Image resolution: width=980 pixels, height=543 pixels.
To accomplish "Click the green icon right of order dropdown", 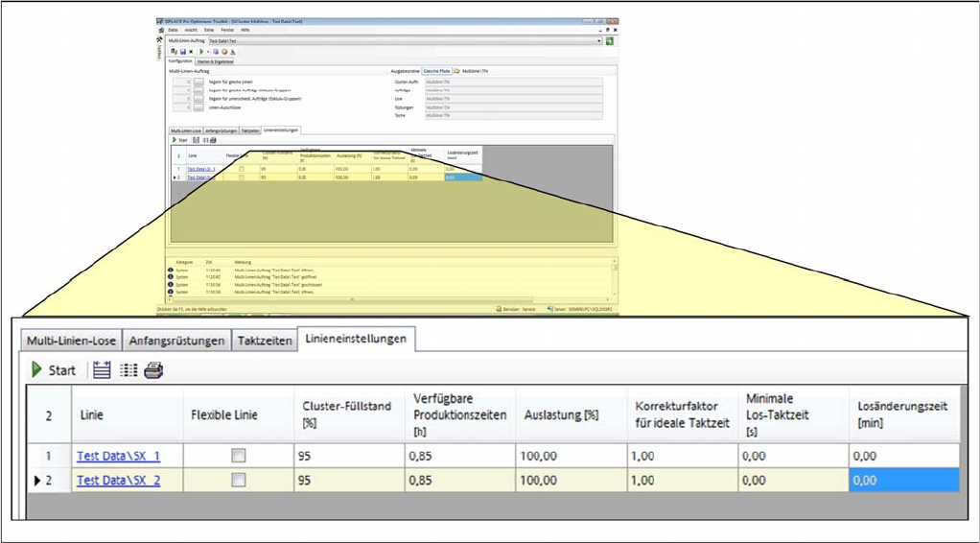I will [x=610, y=41].
